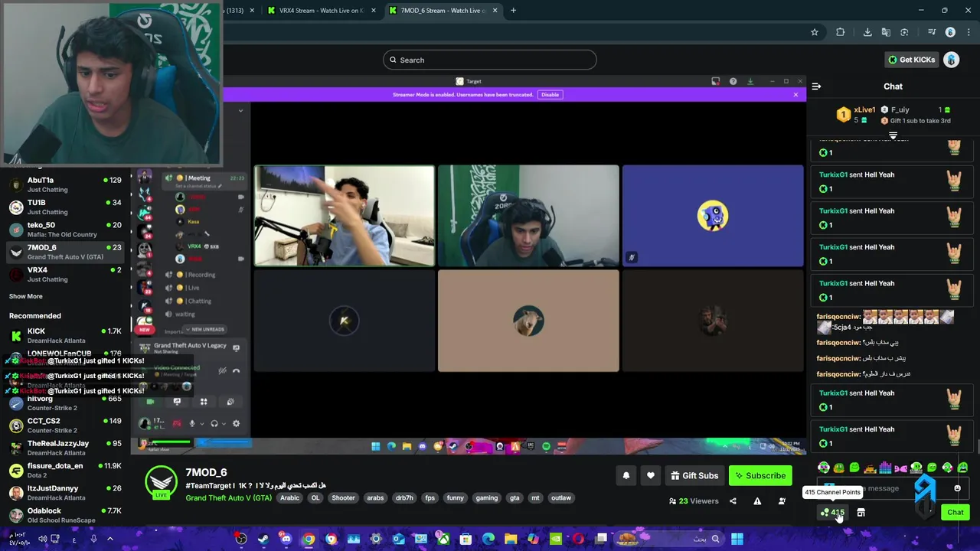
Task: Expand the Discord server name dropdown chevron
Action: (x=240, y=110)
